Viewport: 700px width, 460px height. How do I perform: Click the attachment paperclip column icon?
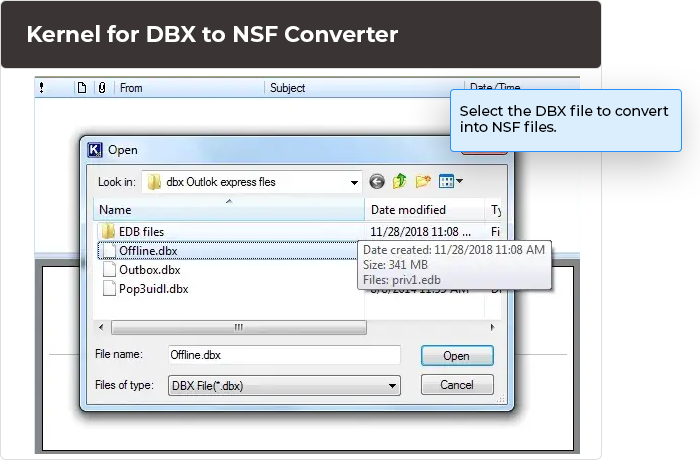pos(102,88)
